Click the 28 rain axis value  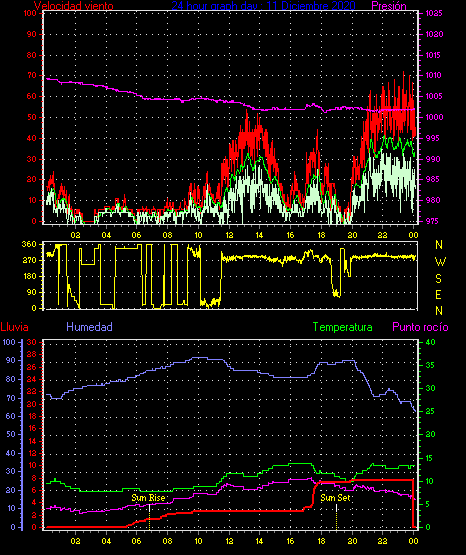click(32, 354)
